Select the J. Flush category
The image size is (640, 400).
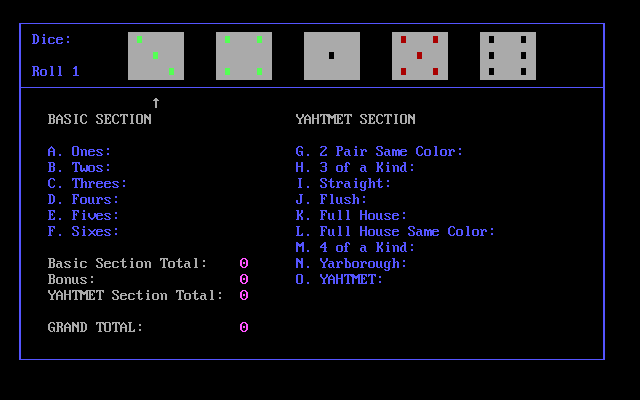(x=331, y=200)
